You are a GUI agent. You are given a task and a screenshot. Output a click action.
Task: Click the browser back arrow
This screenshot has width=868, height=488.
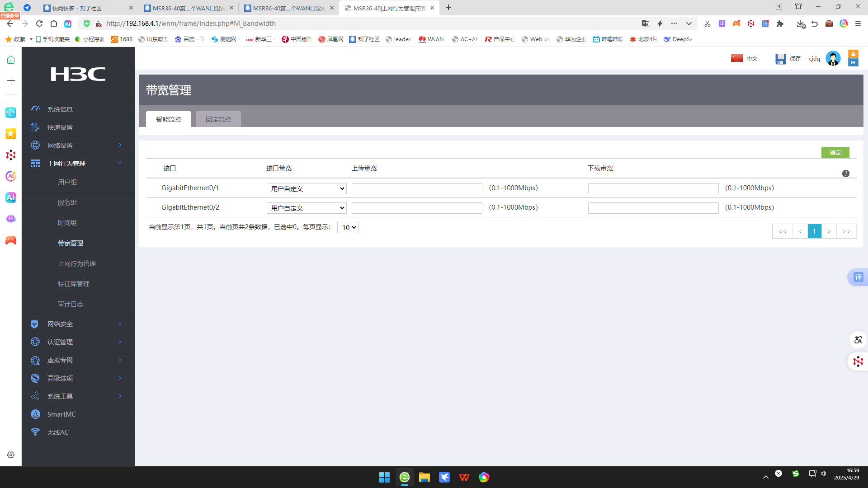[x=10, y=23]
